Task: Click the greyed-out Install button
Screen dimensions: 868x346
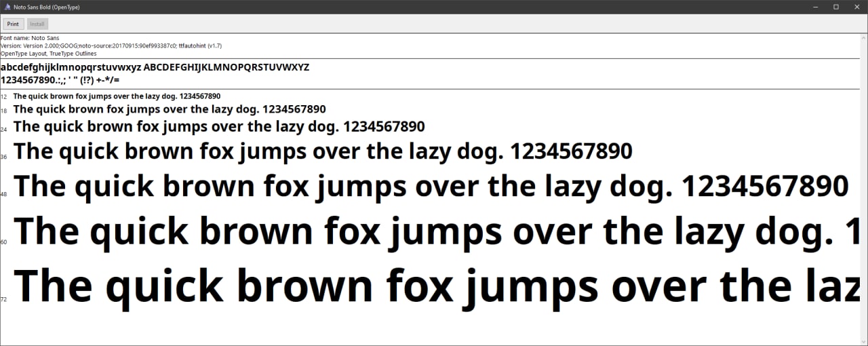Action: [x=37, y=24]
